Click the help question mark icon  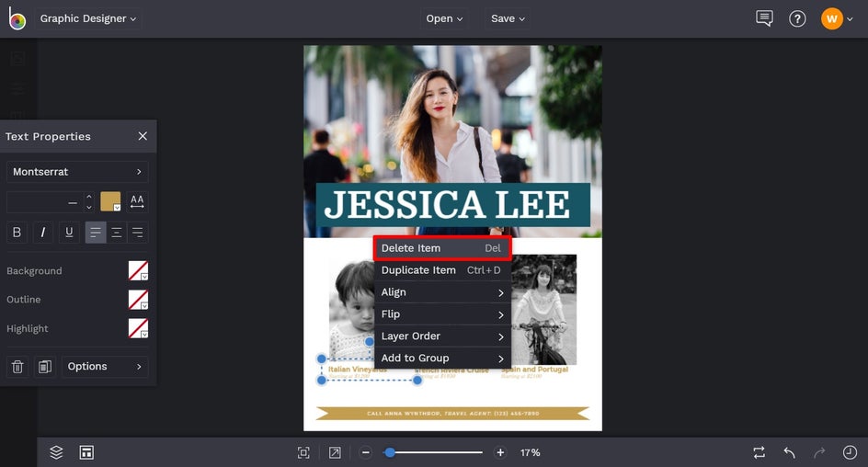point(797,18)
